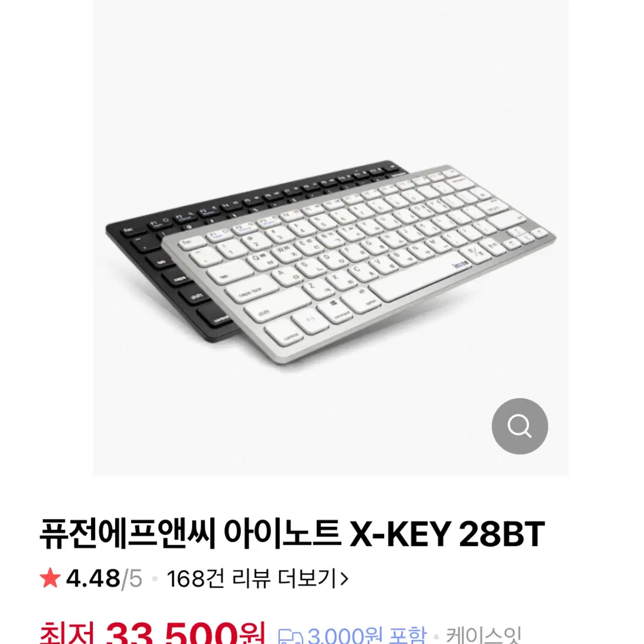Tap the red star rating icon
Screen dimensions: 644x644
click(x=50, y=579)
